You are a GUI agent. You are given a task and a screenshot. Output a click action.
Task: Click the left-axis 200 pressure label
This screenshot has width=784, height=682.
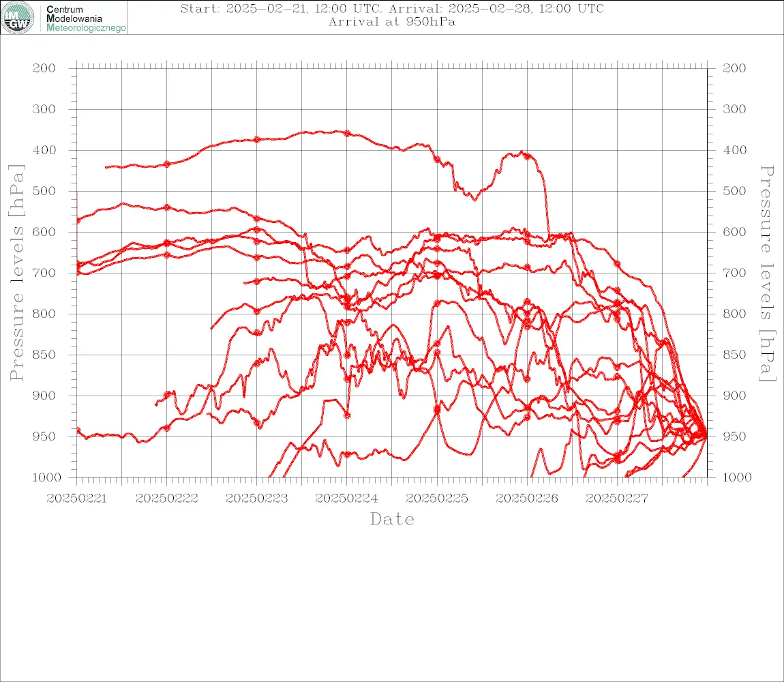pos(44,68)
